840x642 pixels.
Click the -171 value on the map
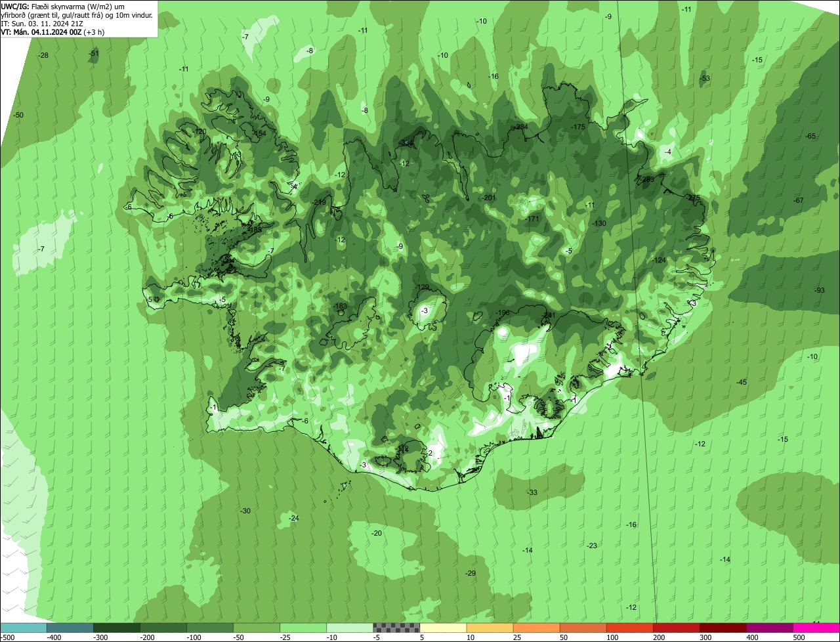coord(532,219)
